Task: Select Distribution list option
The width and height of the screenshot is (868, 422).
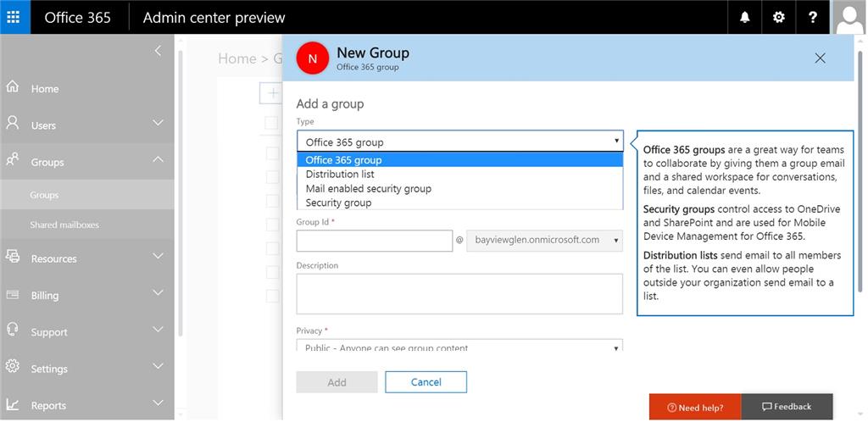Action: 460,175
